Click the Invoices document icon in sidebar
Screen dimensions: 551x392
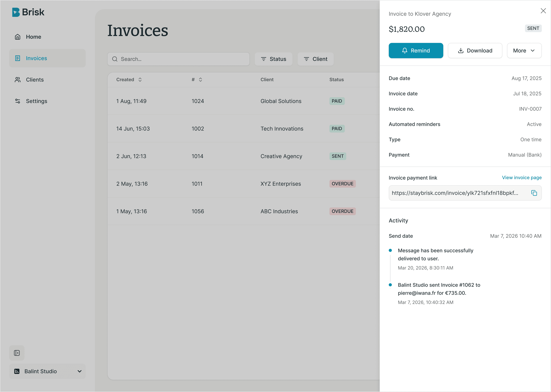(x=18, y=58)
